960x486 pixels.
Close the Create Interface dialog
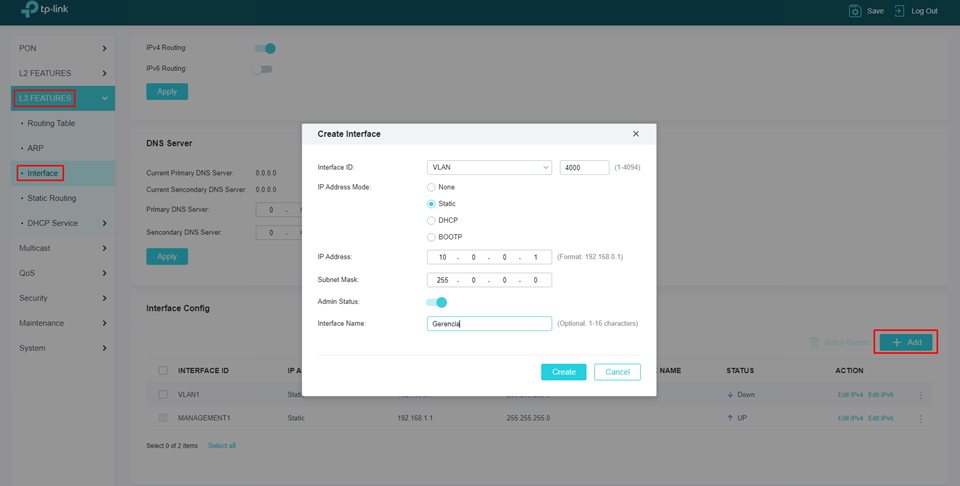[x=636, y=133]
